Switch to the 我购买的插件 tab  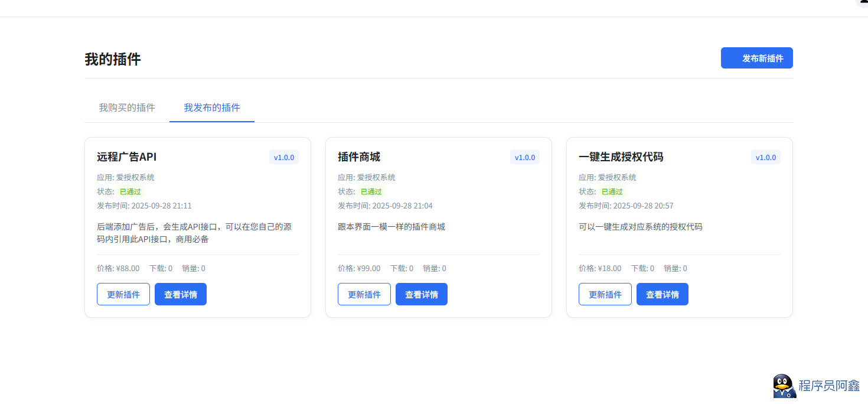[127, 107]
